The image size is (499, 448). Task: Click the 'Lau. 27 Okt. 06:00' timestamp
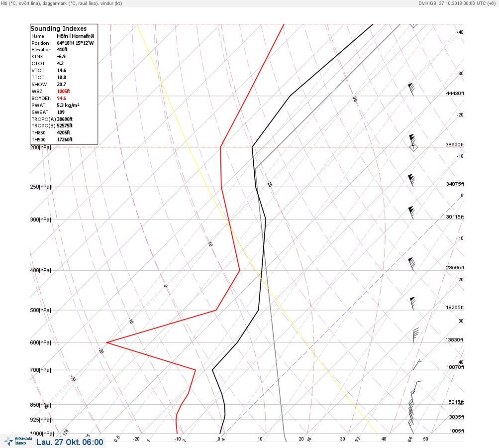[70, 442]
